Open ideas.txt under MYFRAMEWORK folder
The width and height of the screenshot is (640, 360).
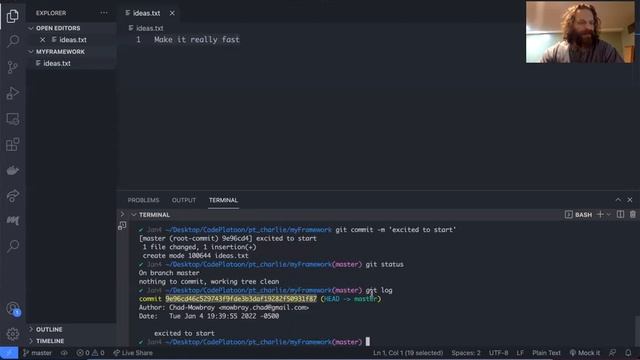57,63
